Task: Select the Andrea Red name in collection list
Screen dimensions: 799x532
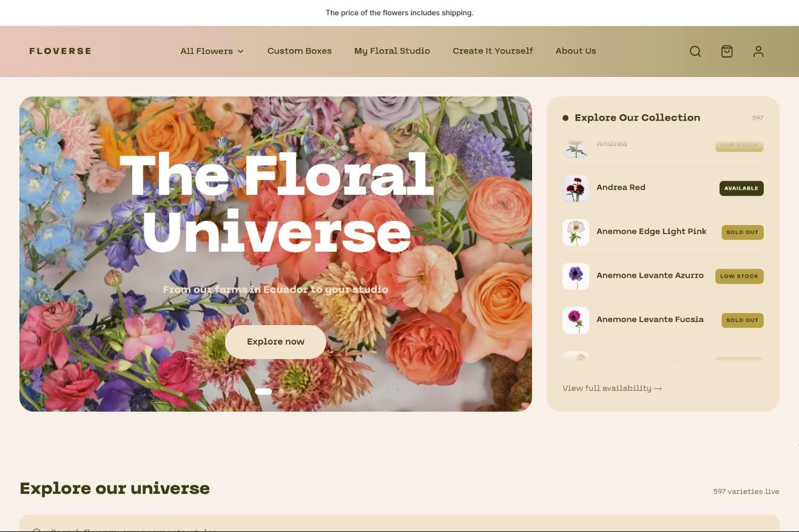Action: [621, 187]
